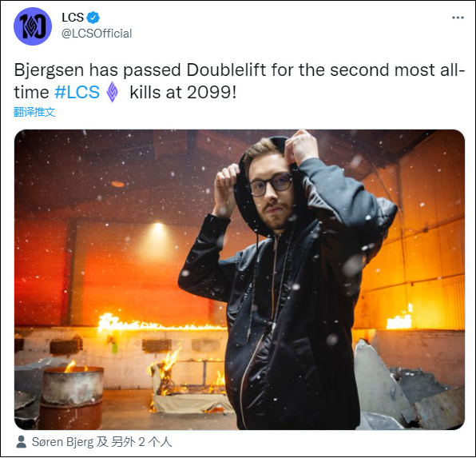Image resolution: width=476 pixels, height=458 pixels.
Task: Open the tagged Søren Bjerg name
Action: click(62, 442)
